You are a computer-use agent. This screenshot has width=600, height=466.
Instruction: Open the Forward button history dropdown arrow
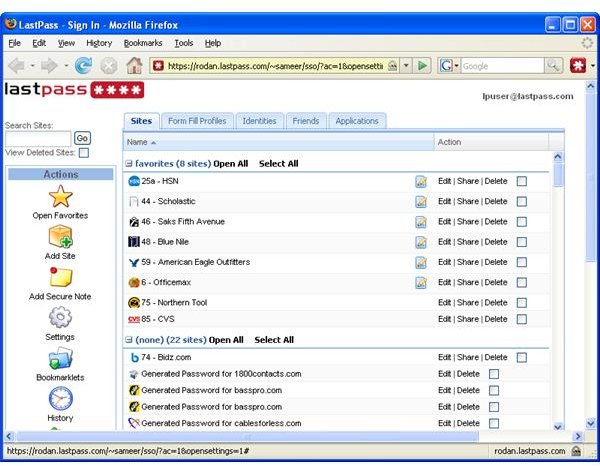[66, 66]
